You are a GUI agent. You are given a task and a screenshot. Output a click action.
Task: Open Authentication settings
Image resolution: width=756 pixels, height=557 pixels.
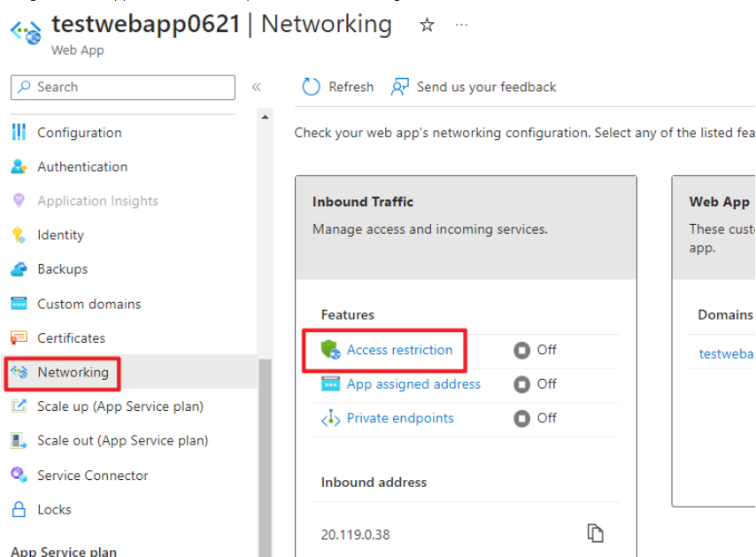tap(82, 166)
